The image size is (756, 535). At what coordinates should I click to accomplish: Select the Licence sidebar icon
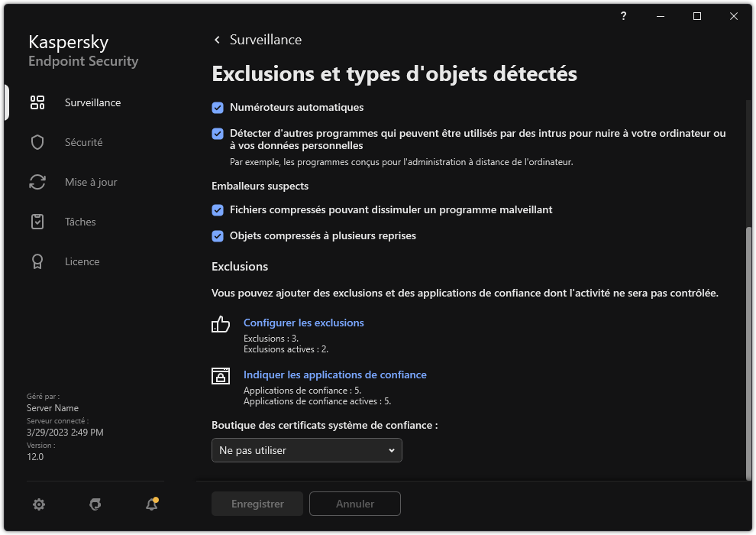coord(37,261)
